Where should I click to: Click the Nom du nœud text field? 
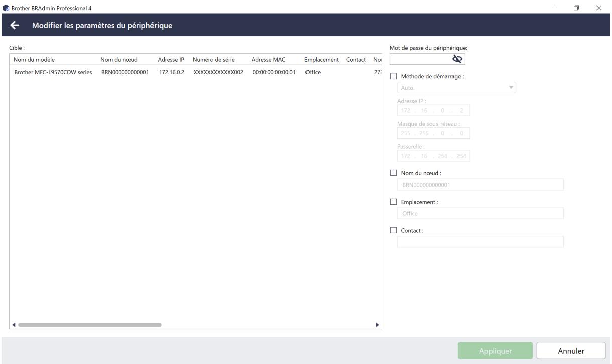coord(481,185)
